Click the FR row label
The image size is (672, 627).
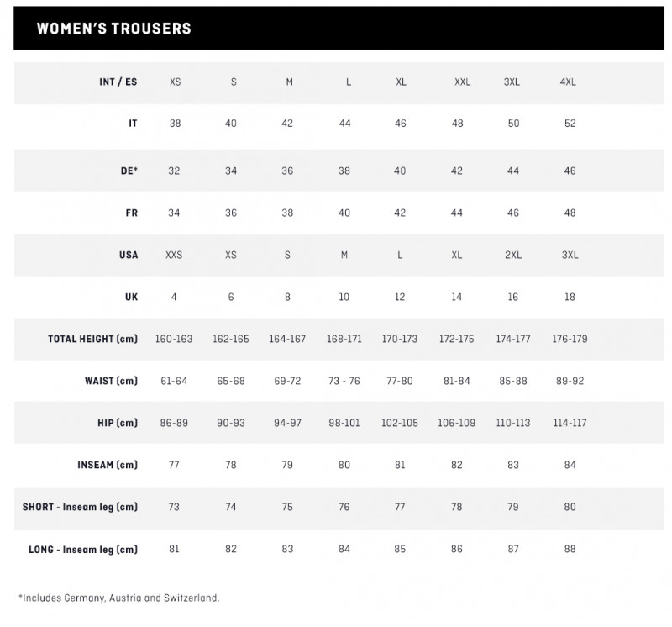(x=132, y=213)
